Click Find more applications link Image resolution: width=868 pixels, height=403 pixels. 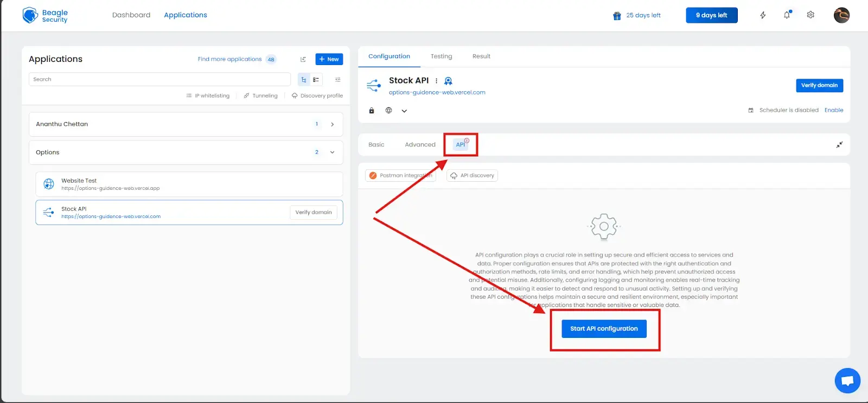click(x=229, y=59)
